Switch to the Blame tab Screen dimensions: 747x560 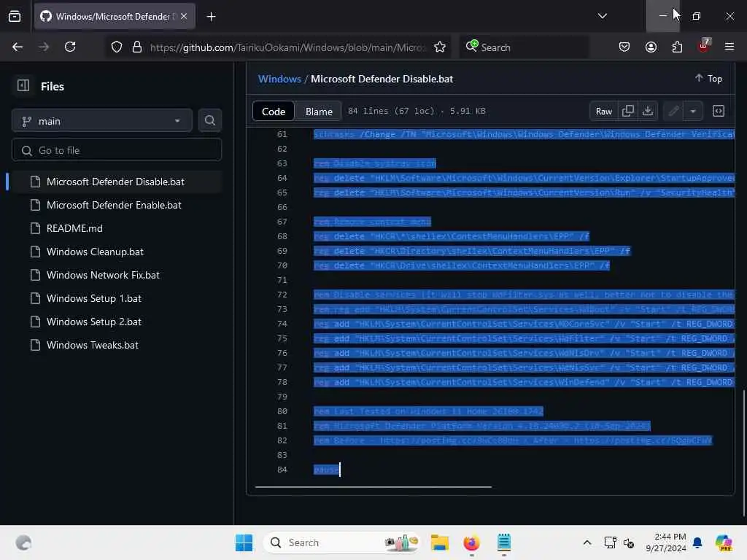point(319,112)
